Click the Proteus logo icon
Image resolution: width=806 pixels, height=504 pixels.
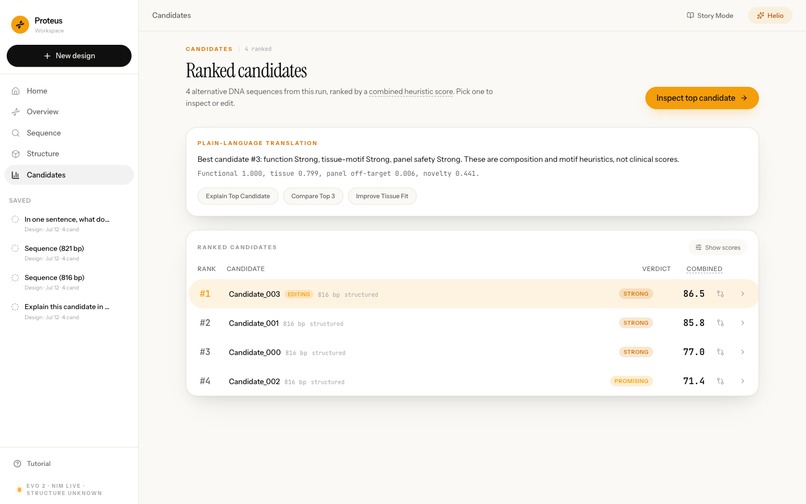(x=20, y=24)
